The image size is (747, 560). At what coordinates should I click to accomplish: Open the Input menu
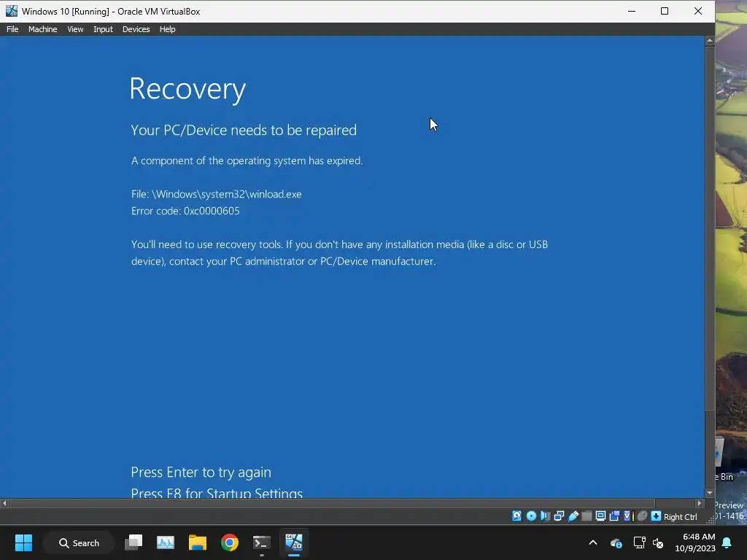click(x=103, y=29)
